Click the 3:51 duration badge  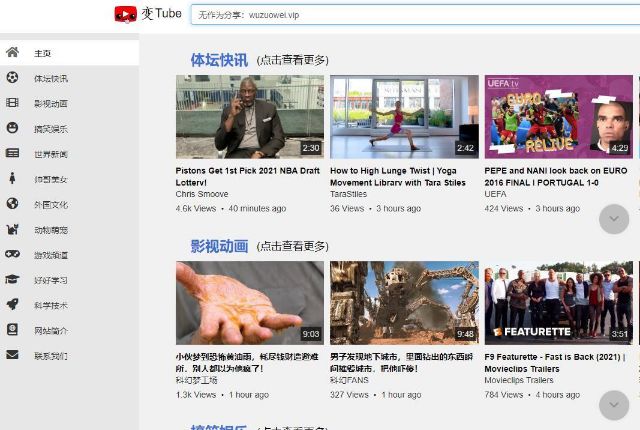point(620,334)
